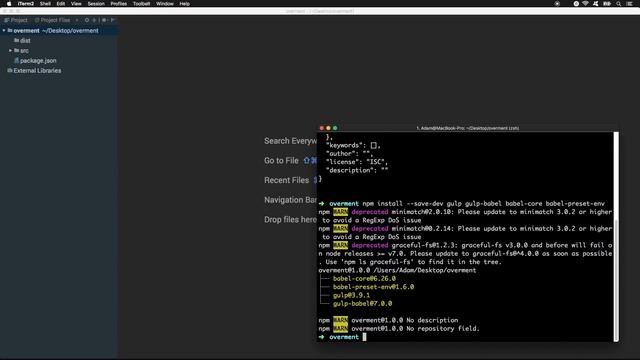Click the '"keywords"' line in terminal
This screenshot has height=360, width=640.
353,145
